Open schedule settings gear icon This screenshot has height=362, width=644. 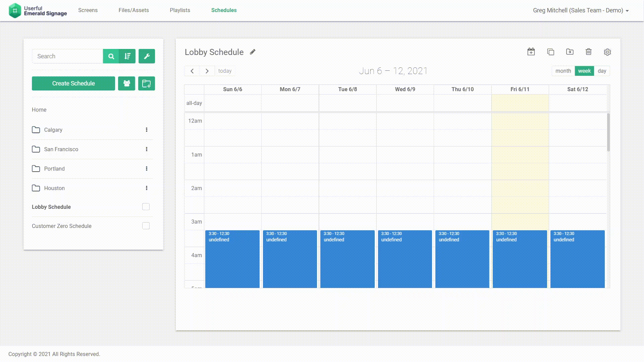point(607,52)
